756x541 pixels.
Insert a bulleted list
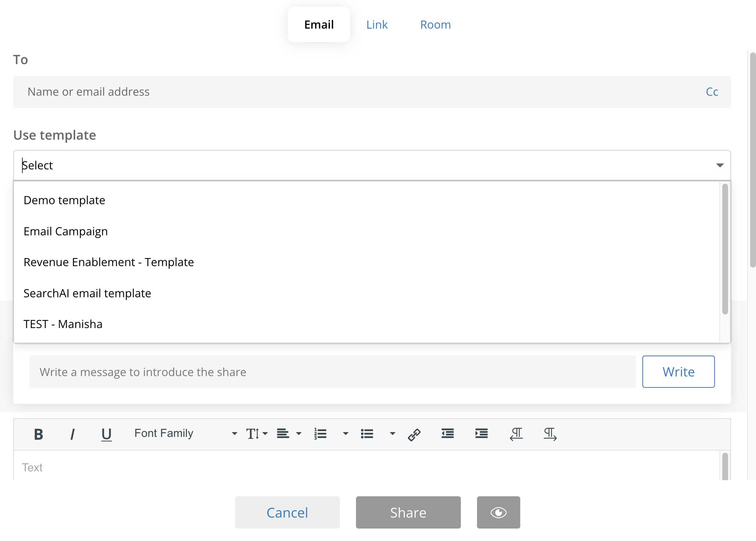click(x=367, y=434)
